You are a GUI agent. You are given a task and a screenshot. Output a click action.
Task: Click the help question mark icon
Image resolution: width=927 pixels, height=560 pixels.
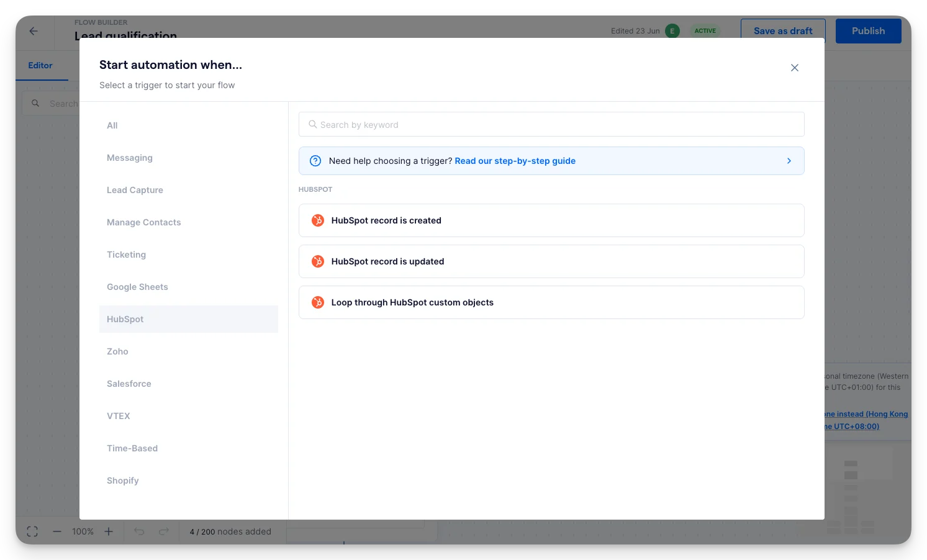point(315,161)
